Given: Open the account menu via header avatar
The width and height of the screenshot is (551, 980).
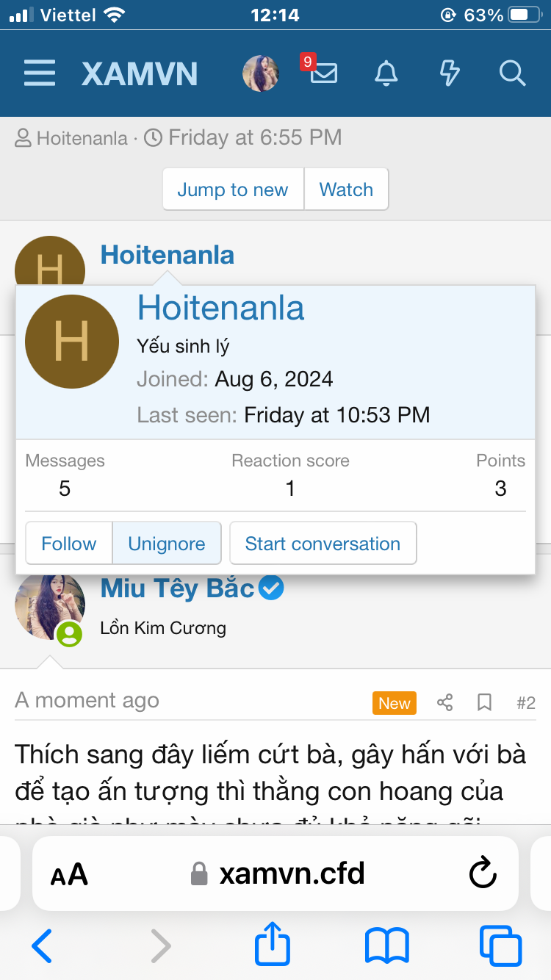Looking at the screenshot, I should 261,73.
